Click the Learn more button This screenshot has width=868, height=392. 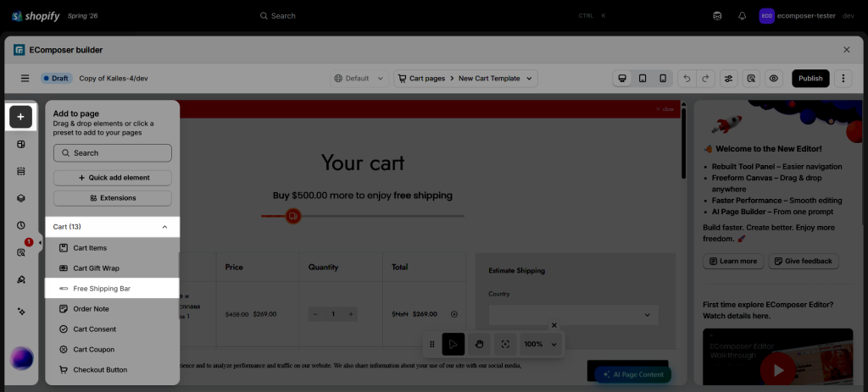point(733,261)
